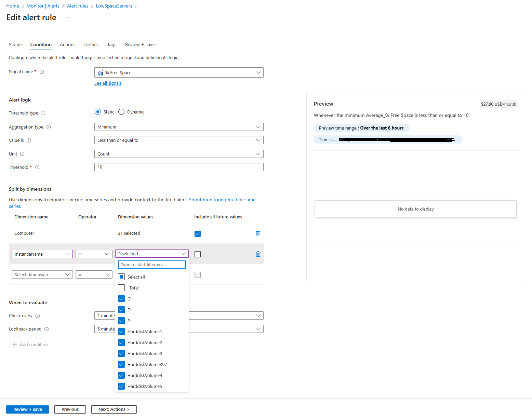
Task: Open About monitoring multiple time series link
Action: 222,200
